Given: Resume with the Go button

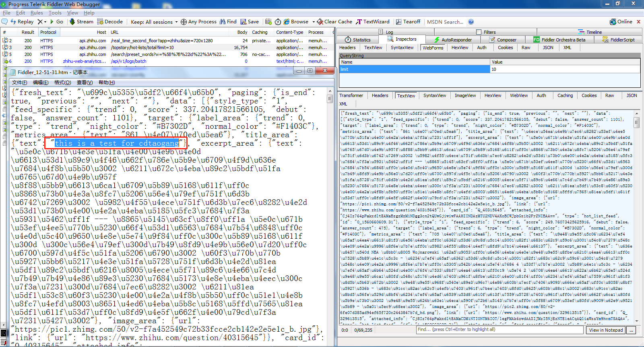Looking at the screenshot, I should (x=57, y=22).
